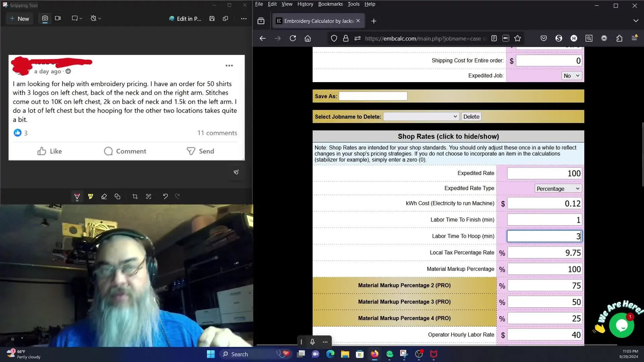Switch to video record mode
This screenshot has height=362, width=644.
click(58, 18)
